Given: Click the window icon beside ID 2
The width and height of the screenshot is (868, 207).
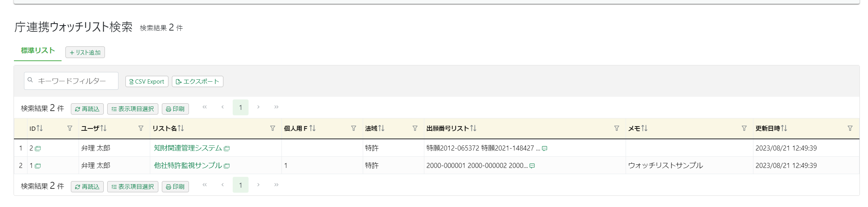Looking at the screenshot, I should [x=38, y=149].
